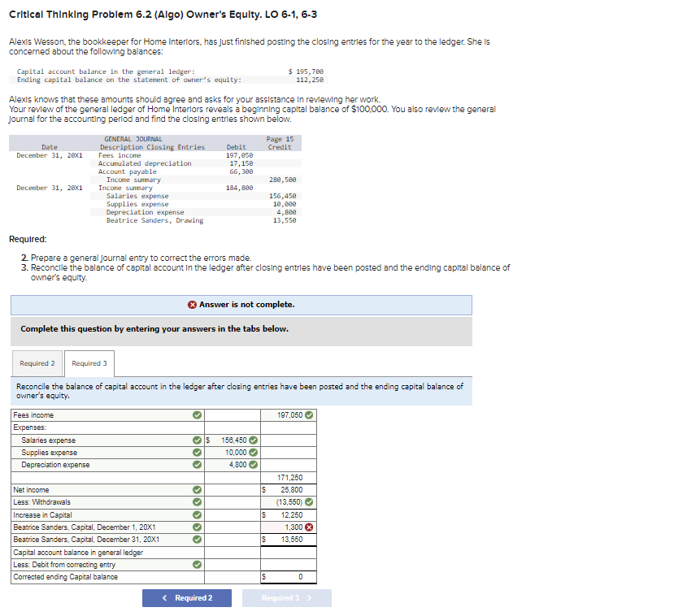Click the checkmark on the Net income row

click(196, 488)
